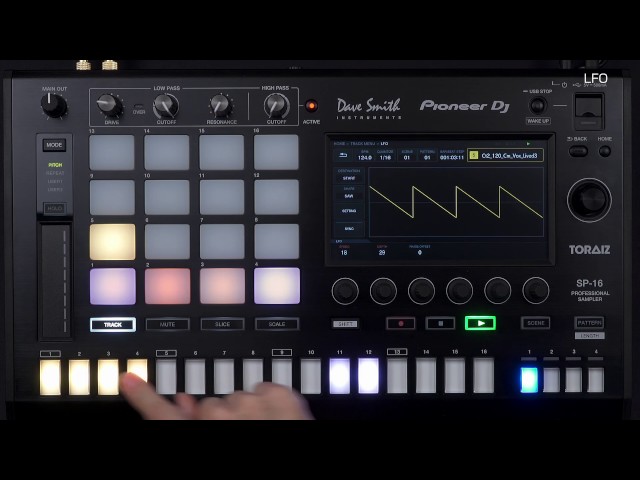
Task: Hit performance pad 14
Action: coord(167,153)
